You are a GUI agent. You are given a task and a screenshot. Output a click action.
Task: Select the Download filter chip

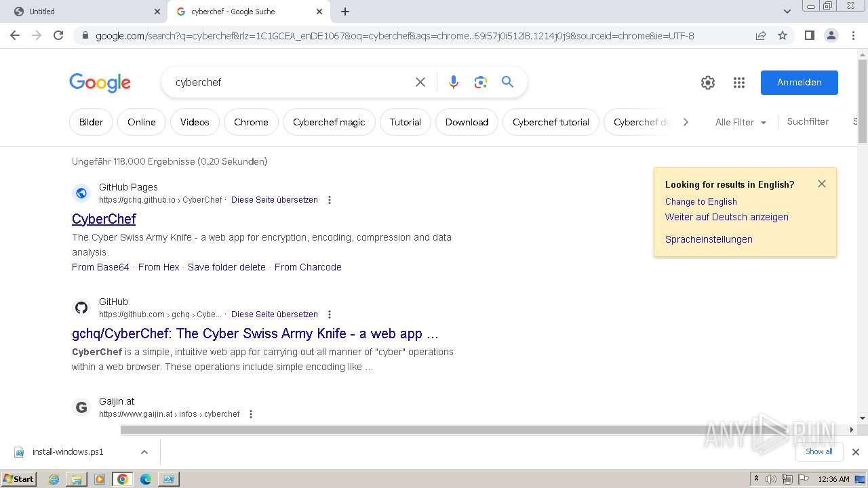click(x=467, y=122)
